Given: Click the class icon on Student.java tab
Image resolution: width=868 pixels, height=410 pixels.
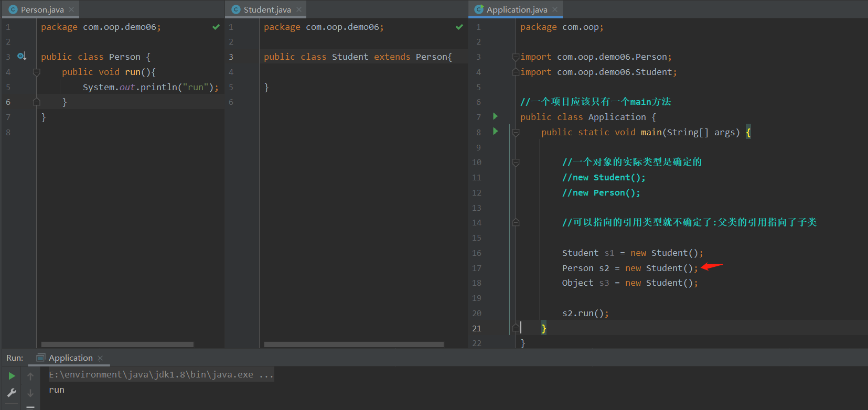Looking at the screenshot, I should (x=236, y=9).
